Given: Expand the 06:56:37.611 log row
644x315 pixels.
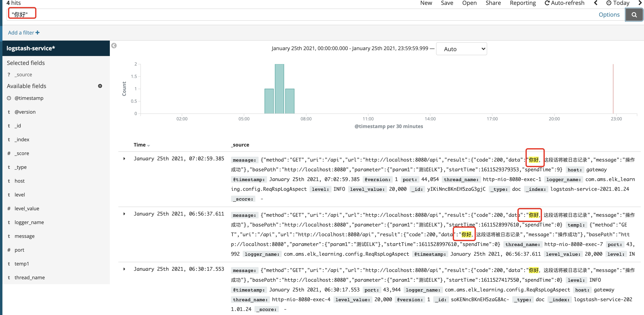Looking at the screenshot, I should click(124, 214).
